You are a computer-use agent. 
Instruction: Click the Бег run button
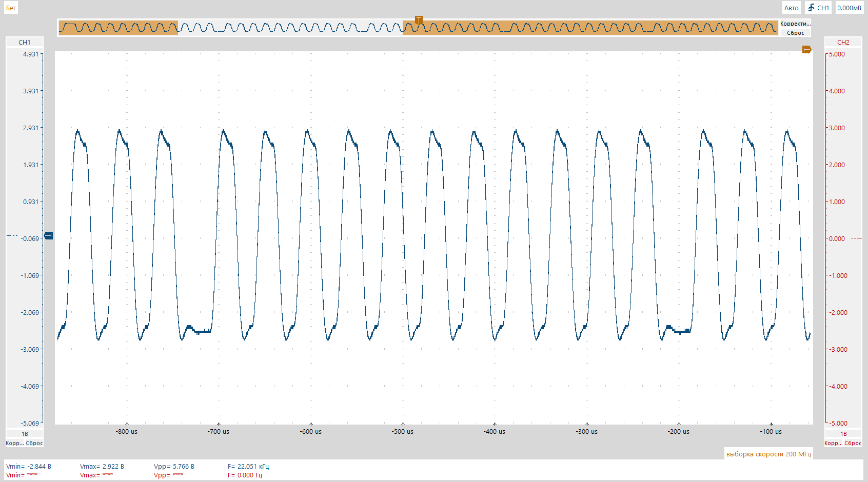point(11,8)
